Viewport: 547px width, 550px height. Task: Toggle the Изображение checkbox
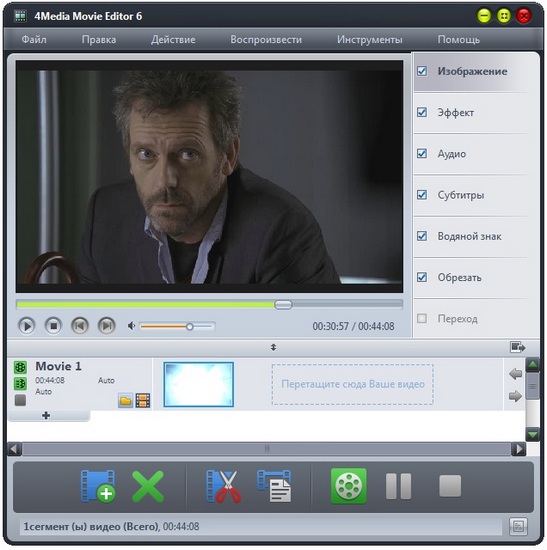click(x=422, y=71)
